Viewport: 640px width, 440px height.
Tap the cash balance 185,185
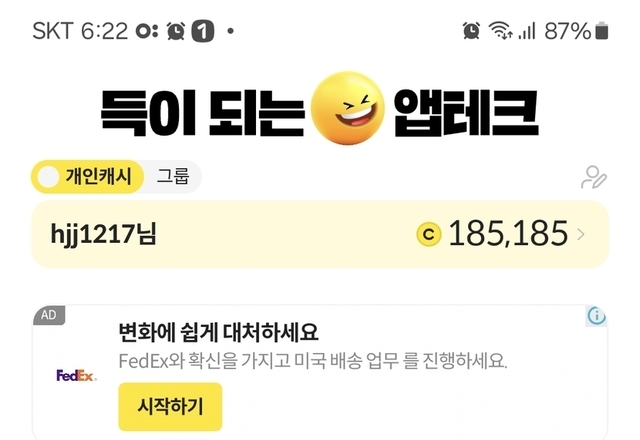pyautogui.click(x=508, y=234)
